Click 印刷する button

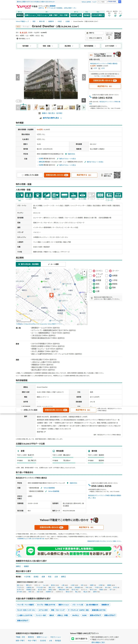(94, 33)
